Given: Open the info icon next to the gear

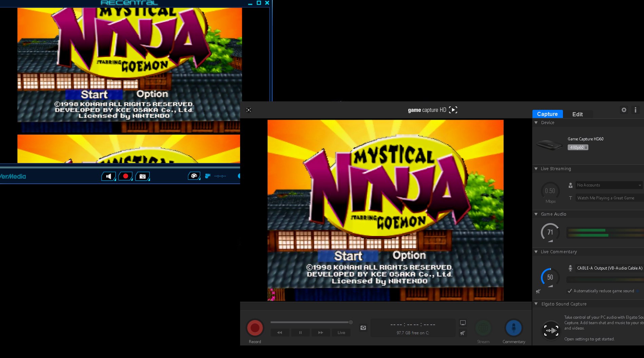Looking at the screenshot, I should tap(636, 110).
